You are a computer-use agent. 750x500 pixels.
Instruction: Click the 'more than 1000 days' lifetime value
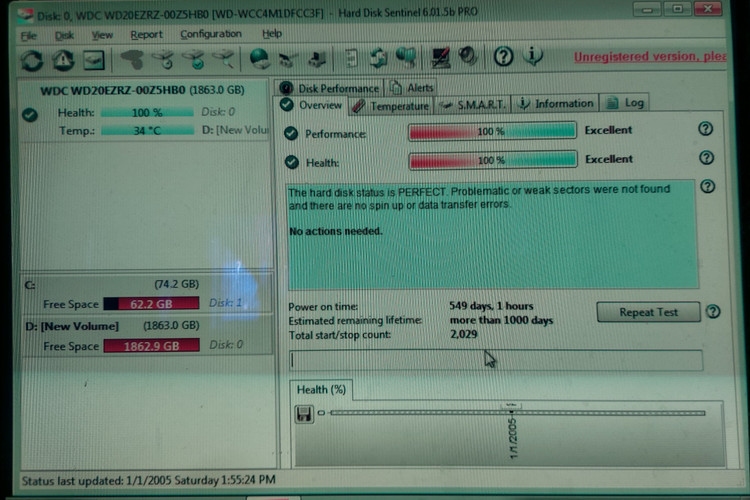501,320
